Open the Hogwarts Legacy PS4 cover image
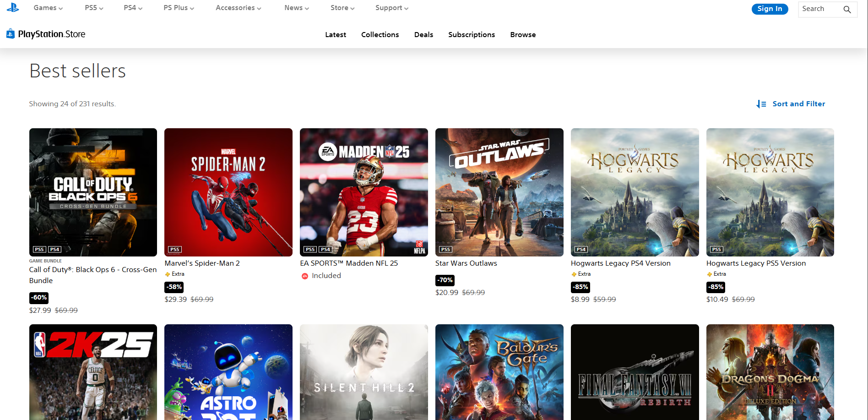The height and width of the screenshot is (420, 868). [x=635, y=192]
